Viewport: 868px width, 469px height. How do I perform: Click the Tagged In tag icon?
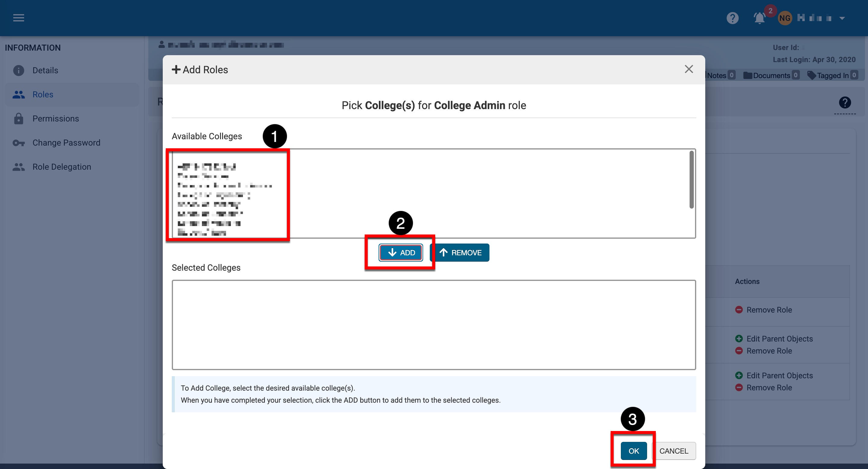tap(811, 75)
